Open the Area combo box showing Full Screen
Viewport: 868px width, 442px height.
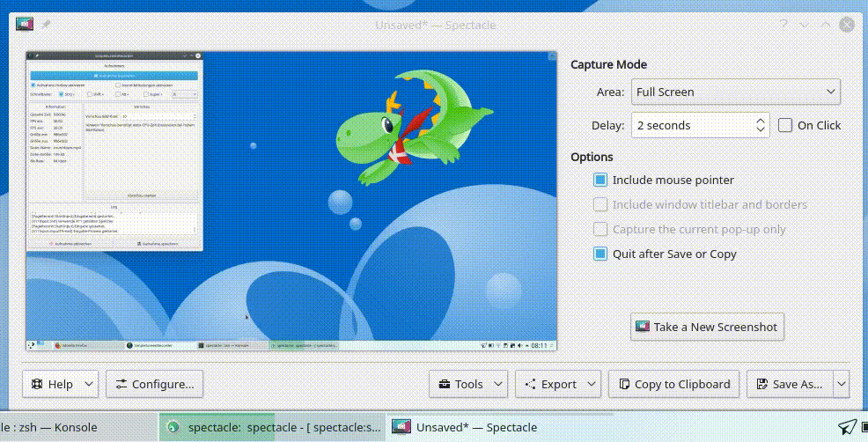(x=736, y=92)
